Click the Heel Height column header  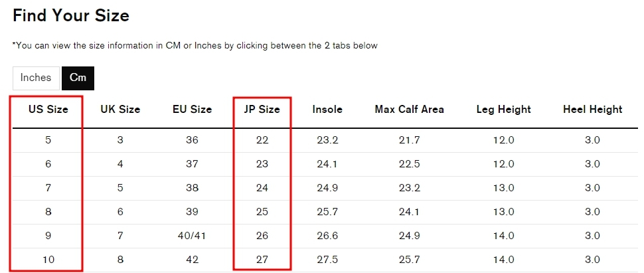pos(592,109)
